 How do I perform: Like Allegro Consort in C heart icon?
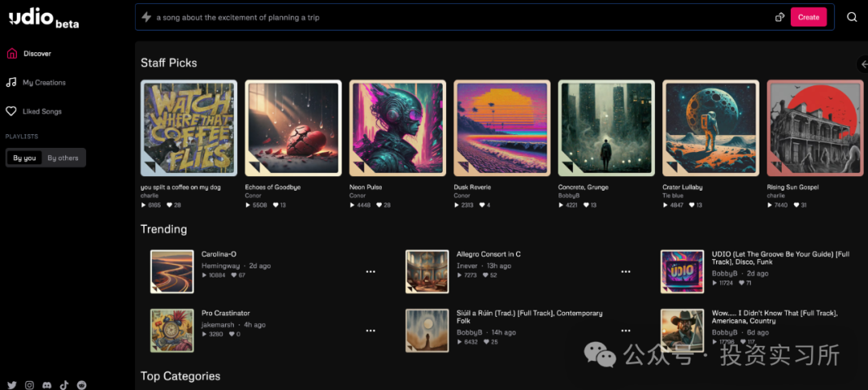coord(485,275)
